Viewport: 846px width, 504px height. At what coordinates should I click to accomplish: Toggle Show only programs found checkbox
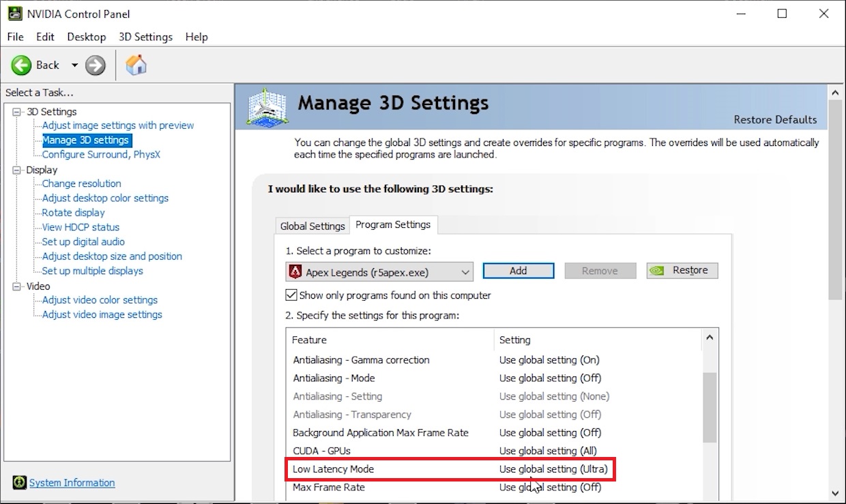[x=292, y=295]
